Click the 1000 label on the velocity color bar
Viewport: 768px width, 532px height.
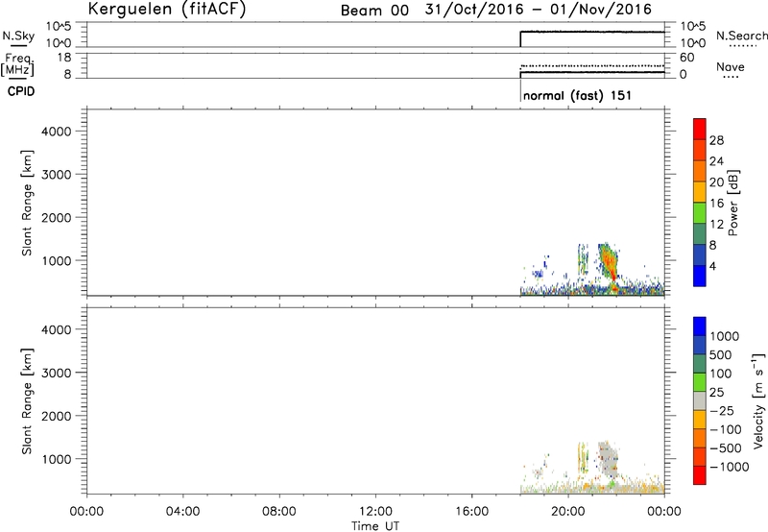click(724, 336)
